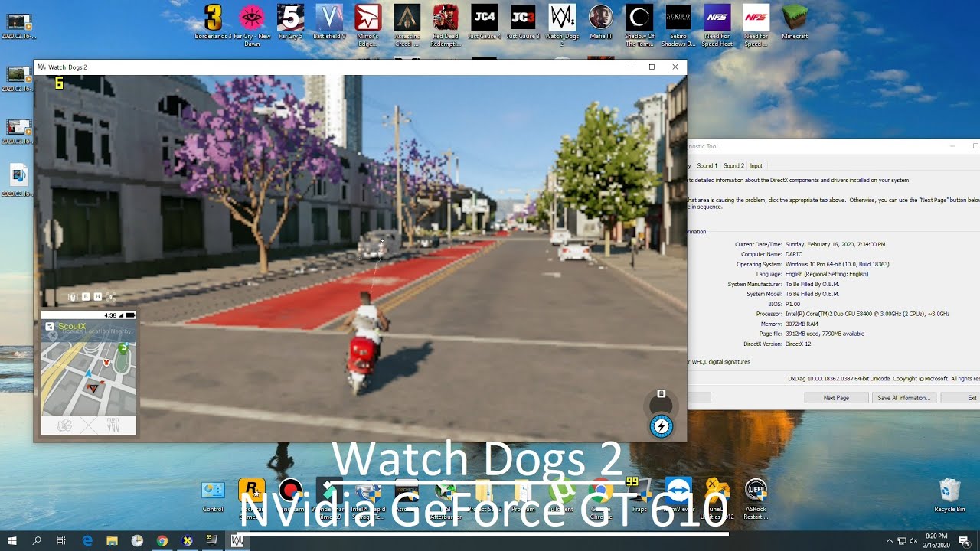
Task: Open Far Cry New Dawn shortcut
Action: pyautogui.click(x=253, y=24)
